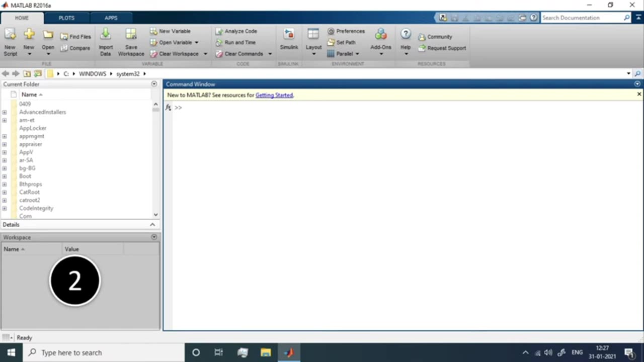Image resolution: width=644 pixels, height=362 pixels.
Task: Launch Simulink
Action: 289,40
